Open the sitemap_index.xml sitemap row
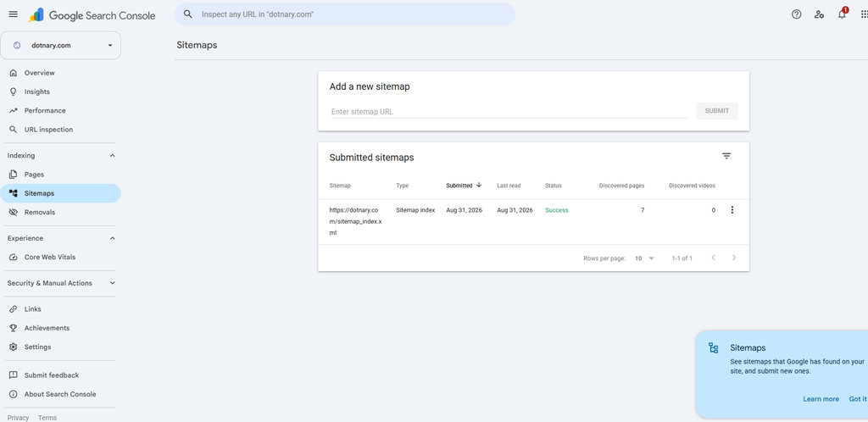The image size is (868, 422). point(534,221)
